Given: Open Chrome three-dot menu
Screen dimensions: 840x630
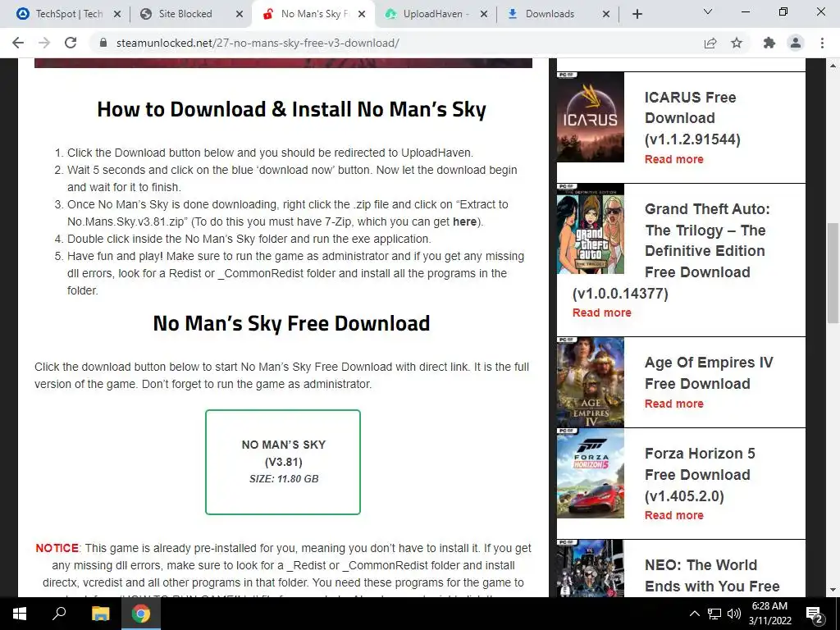Looking at the screenshot, I should [x=822, y=43].
